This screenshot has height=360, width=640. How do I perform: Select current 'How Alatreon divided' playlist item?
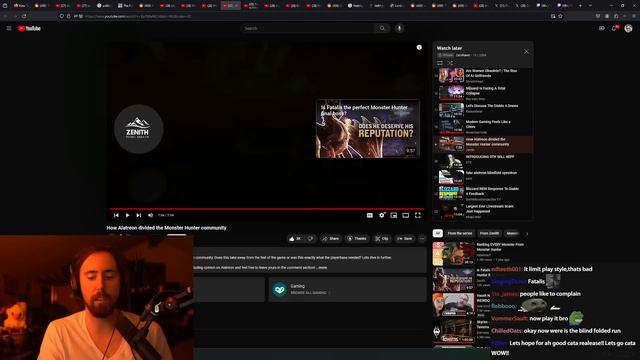coord(483,144)
